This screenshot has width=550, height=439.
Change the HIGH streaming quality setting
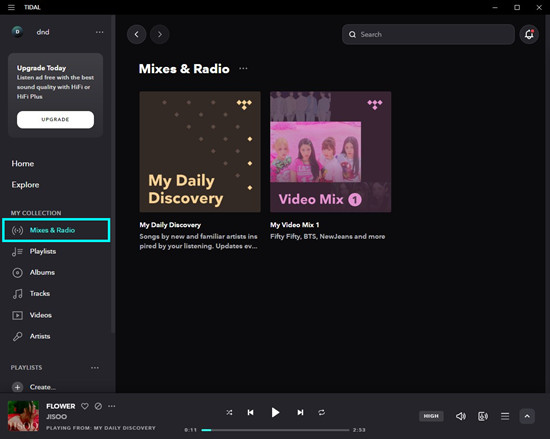[431, 416]
